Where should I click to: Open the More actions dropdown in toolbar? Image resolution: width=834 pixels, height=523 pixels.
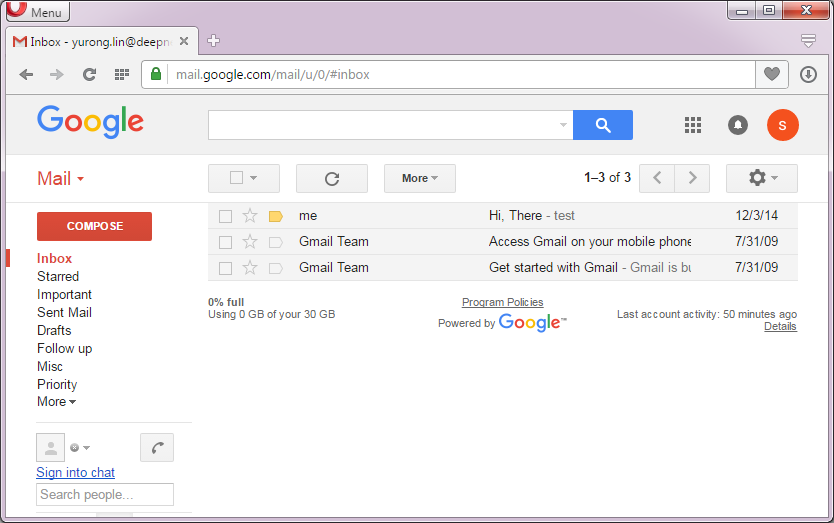coord(420,178)
